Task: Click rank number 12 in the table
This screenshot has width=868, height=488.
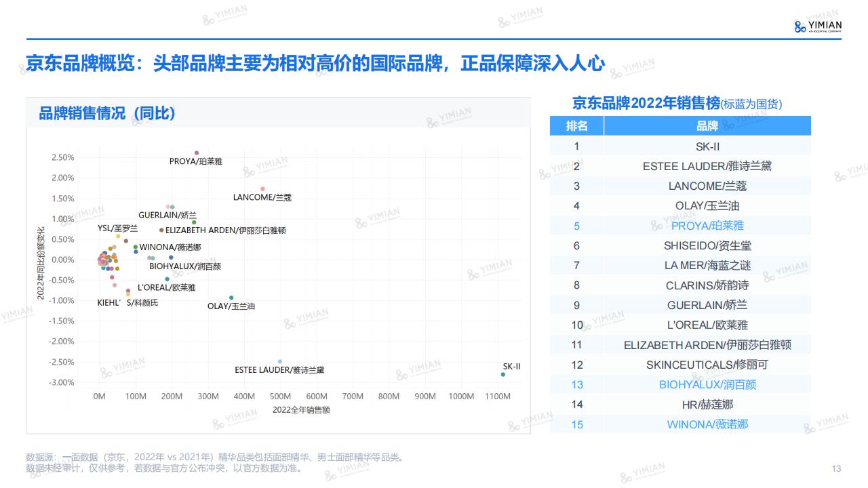Action: pyautogui.click(x=576, y=365)
